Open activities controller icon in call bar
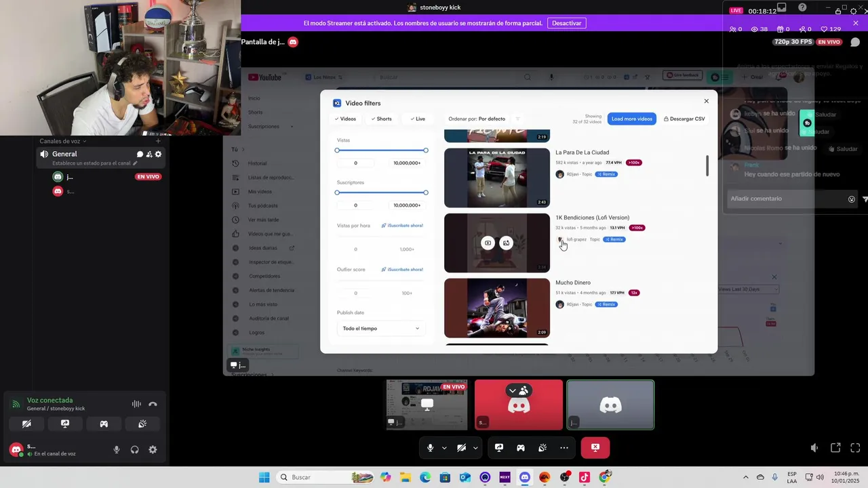 point(521,448)
